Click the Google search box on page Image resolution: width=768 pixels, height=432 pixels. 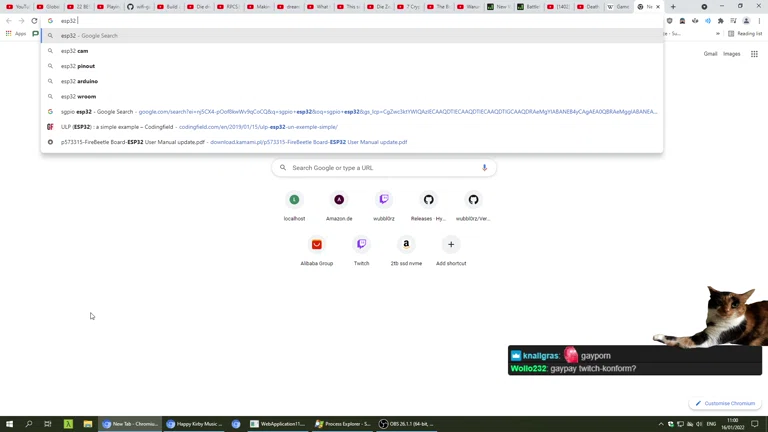click(380, 168)
